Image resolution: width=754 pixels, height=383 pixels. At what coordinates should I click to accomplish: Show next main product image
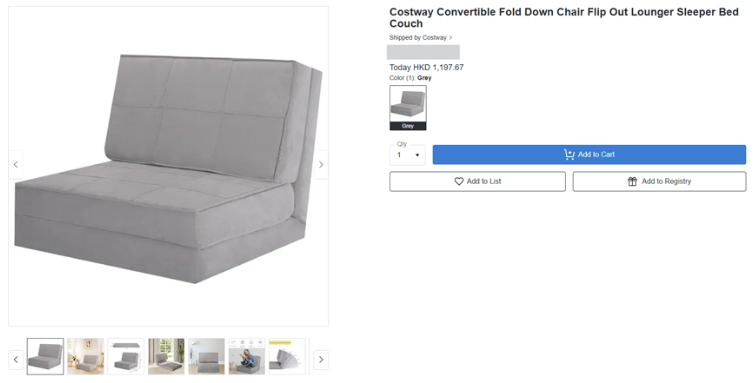click(321, 165)
